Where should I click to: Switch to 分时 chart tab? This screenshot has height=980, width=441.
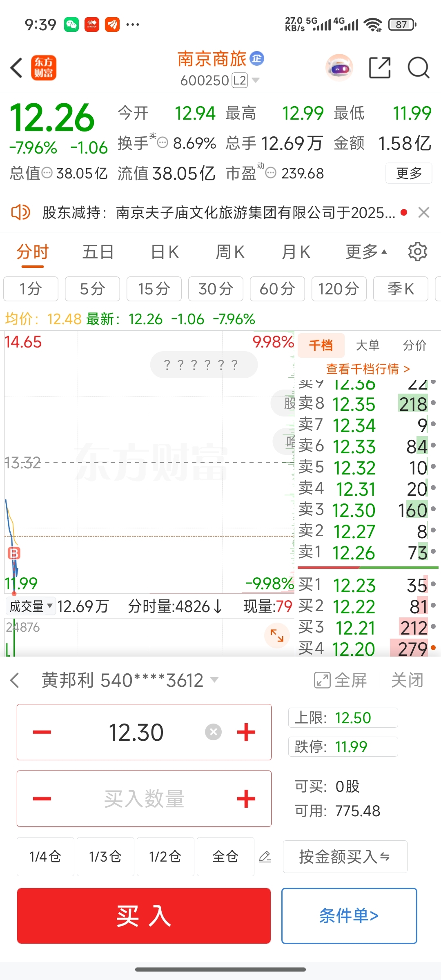point(33,252)
